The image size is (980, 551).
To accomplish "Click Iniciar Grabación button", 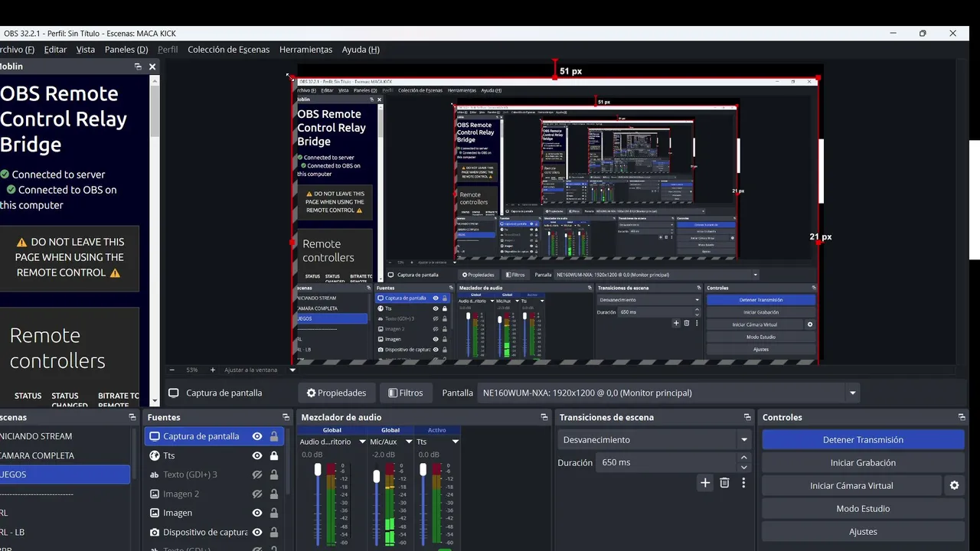I will (863, 462).
